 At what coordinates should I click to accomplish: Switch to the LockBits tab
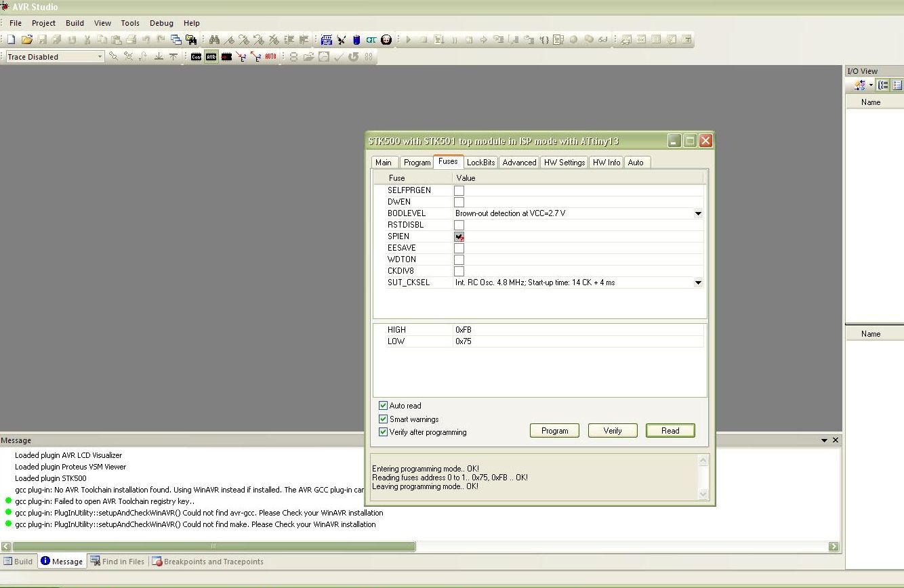coord(480,163)
